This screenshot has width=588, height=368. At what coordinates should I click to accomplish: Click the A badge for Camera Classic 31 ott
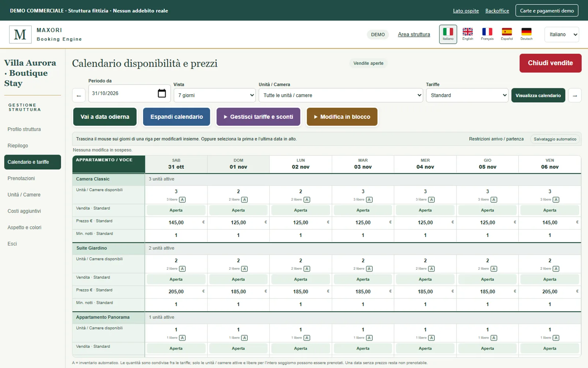[182, 199]
